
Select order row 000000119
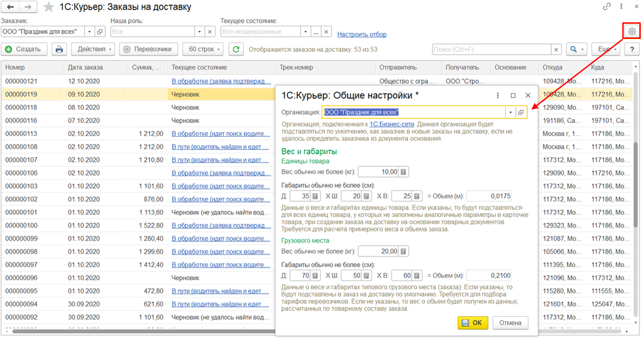coord(138,94)
